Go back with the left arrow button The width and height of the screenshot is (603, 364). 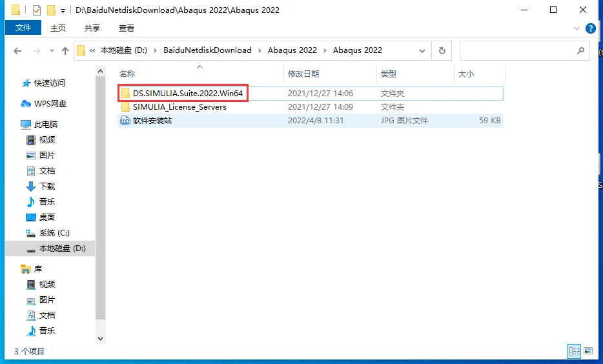coord(17,51)
